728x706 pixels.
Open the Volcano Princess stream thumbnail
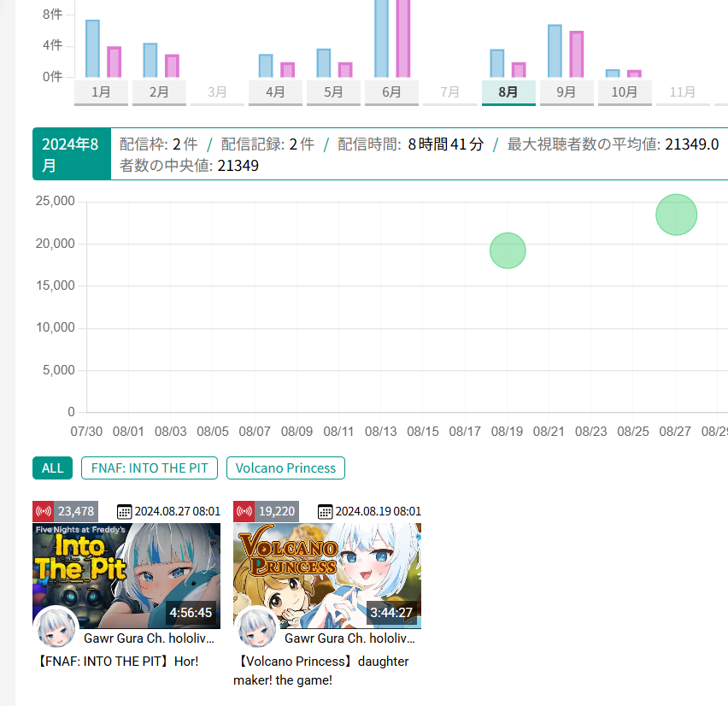click(327, 576)
